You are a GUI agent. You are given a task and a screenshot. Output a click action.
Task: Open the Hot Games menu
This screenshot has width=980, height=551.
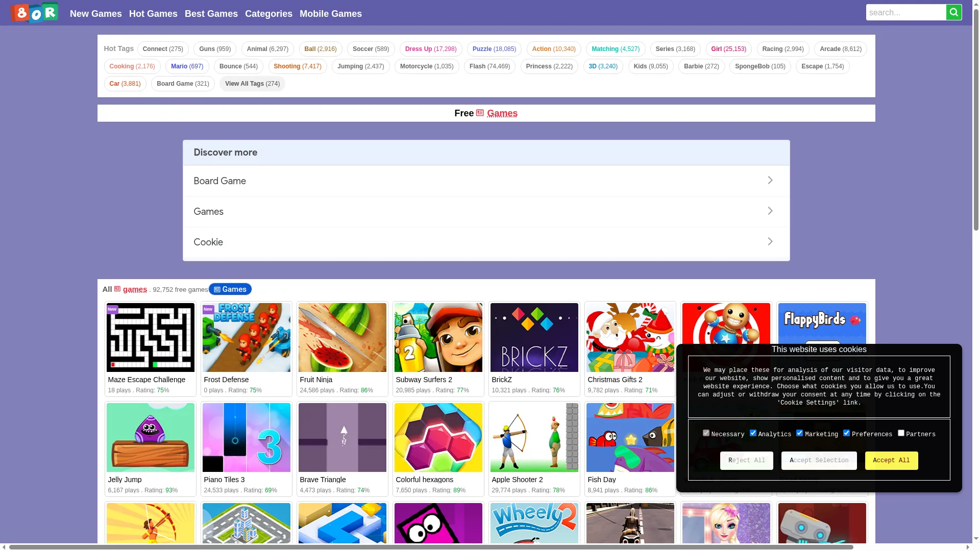(153, 14)
